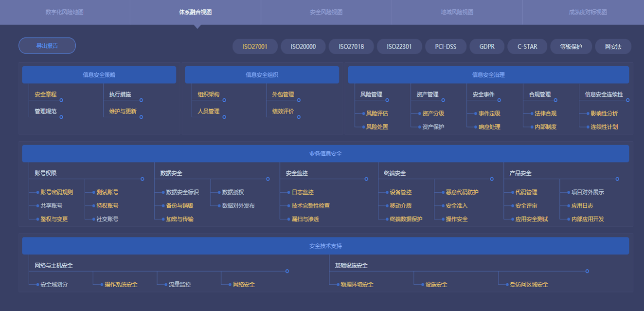
Task: Select the 日志监控 tree item
Action: click(x=302, y=192)
